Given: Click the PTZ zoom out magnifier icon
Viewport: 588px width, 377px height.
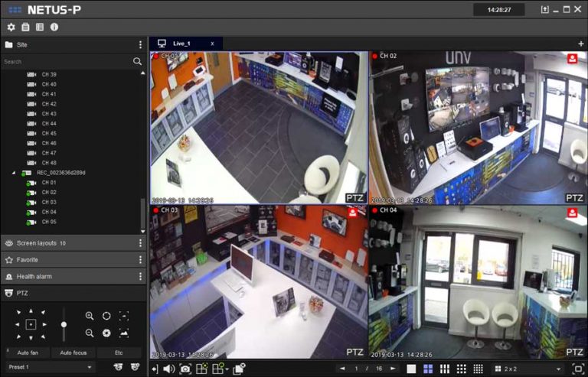Looking at the screenshot, I should click(90, 333).
